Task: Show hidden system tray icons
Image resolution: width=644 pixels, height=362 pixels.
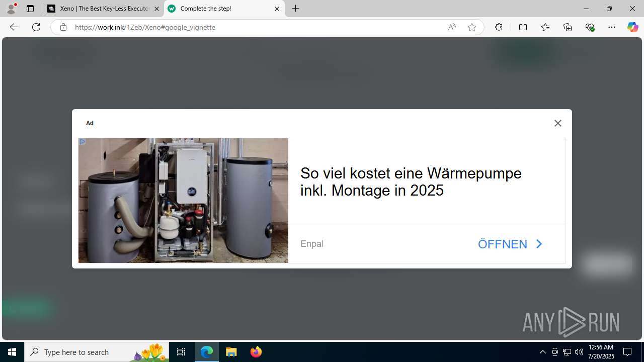Action: tap(542, 352)
